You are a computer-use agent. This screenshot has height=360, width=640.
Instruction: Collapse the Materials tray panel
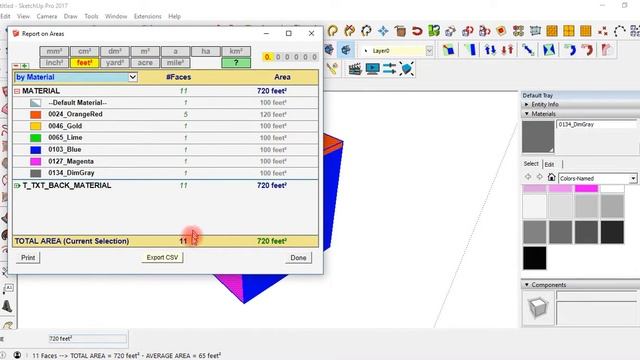pyautogui.click(x=527, y=114)
